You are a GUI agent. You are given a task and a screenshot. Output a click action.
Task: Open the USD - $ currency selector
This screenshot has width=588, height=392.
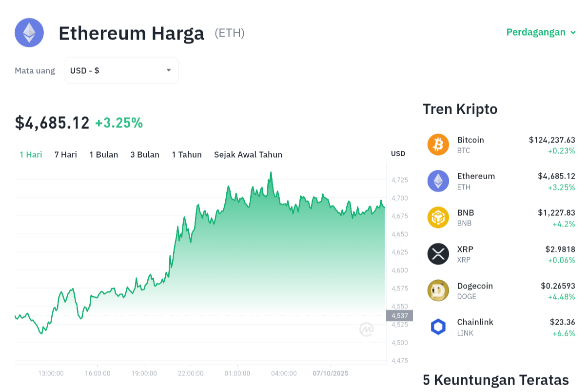[121, 70]
